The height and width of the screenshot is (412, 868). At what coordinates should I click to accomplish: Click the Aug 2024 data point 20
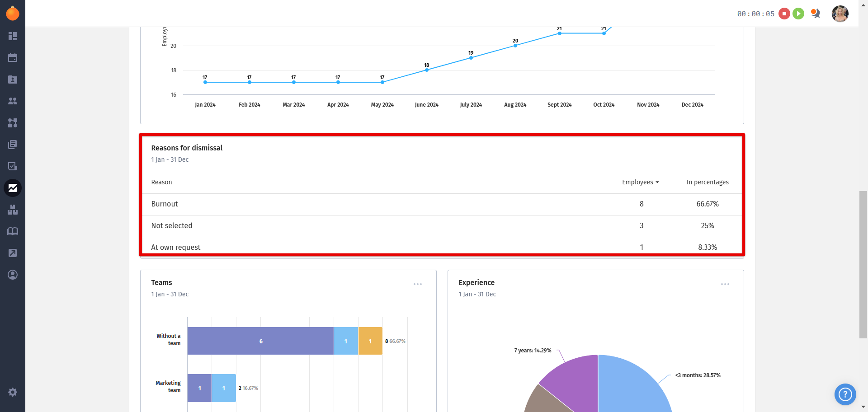[515, 46]
